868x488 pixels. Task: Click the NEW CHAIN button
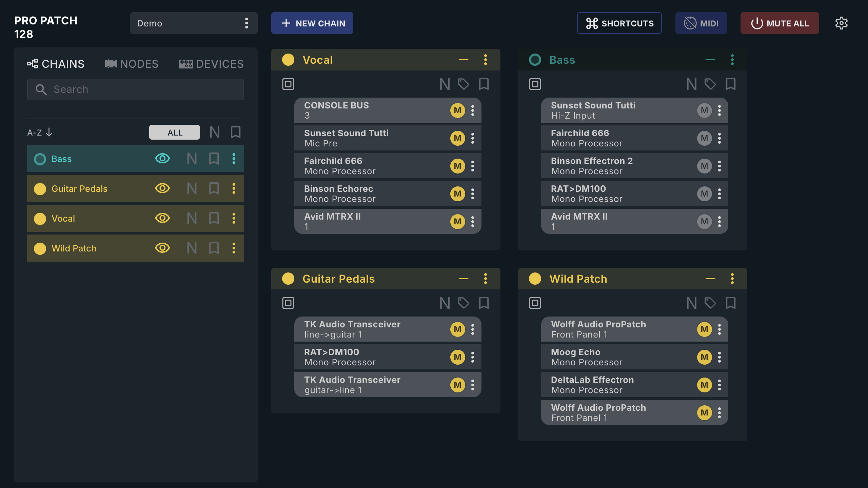(x=312, y=23)
